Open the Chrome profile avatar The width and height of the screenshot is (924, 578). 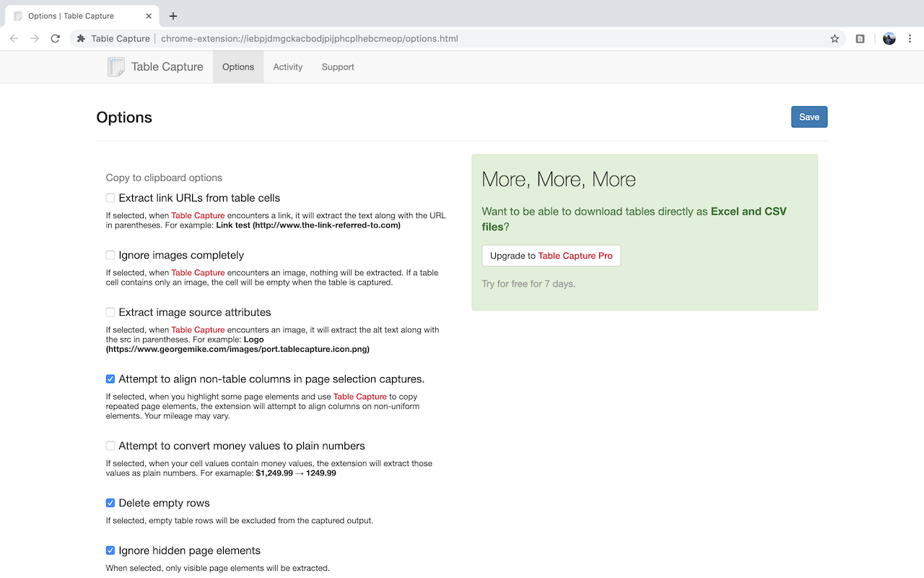pos(889,38)
